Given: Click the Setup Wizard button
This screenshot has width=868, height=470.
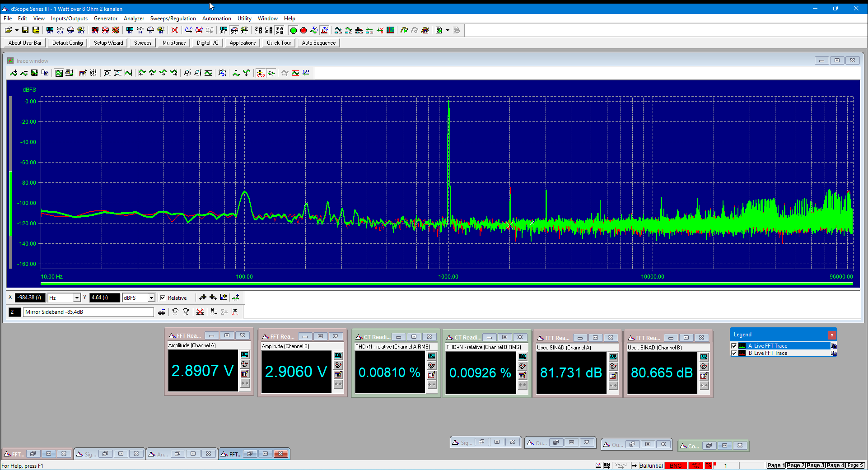Looking at the screenshot, I should pos(108,43).
